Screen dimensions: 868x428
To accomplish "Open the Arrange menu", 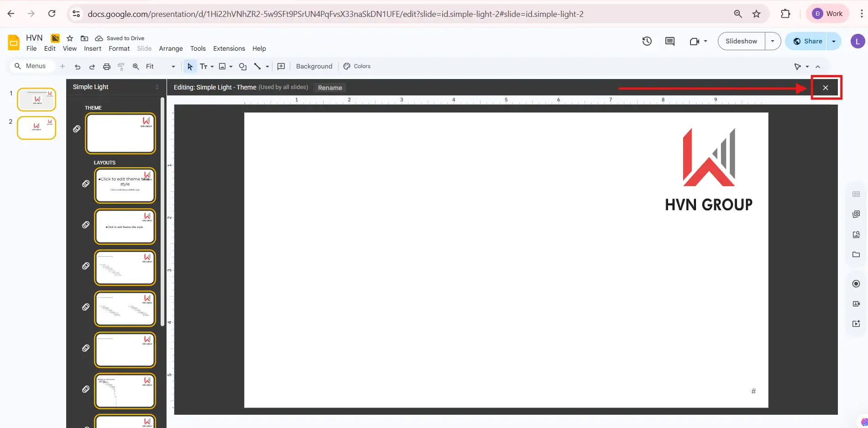I will [x=171, y=48].
